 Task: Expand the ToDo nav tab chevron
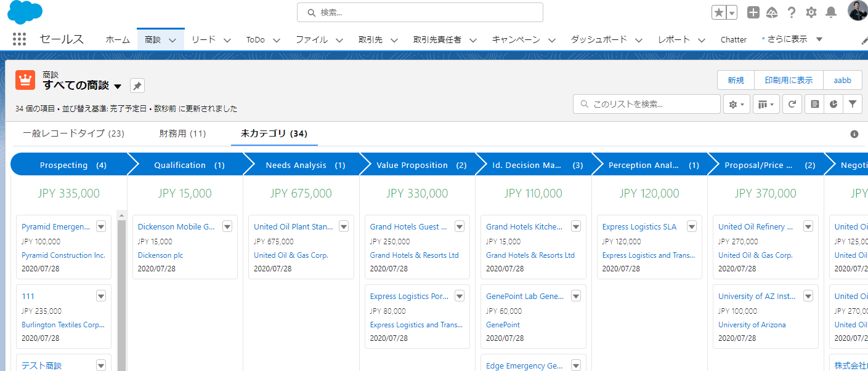tap(277, 40)
